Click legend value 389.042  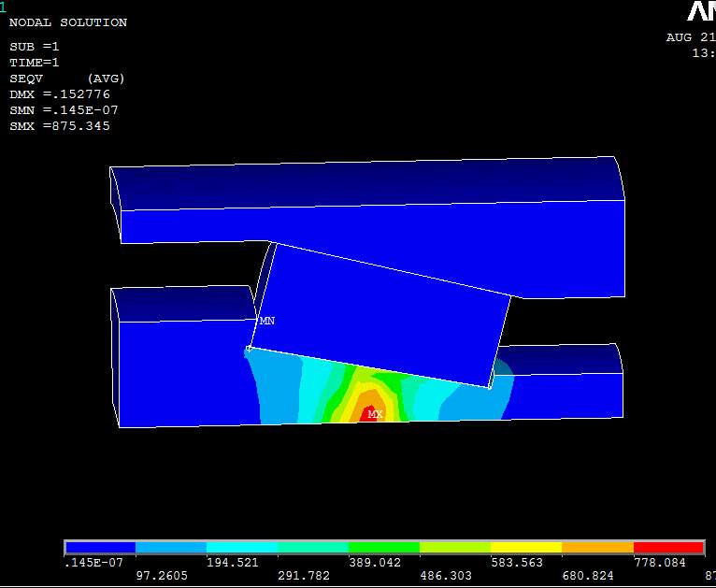375,563
